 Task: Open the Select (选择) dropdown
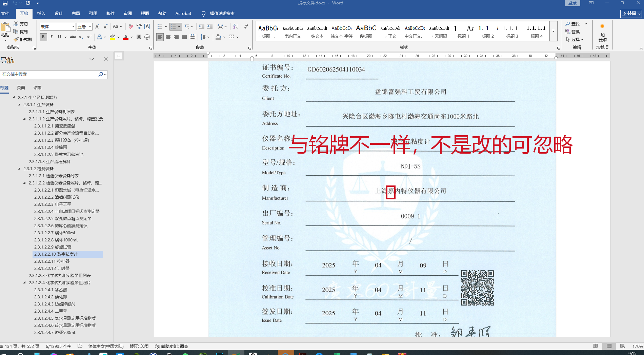(x=575, y=39)
